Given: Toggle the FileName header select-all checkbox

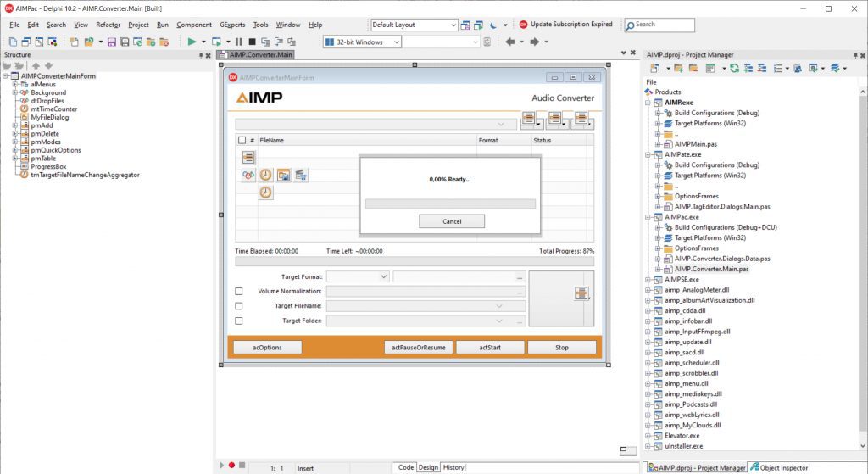Looking at the screenshot, I should (242, 140).
